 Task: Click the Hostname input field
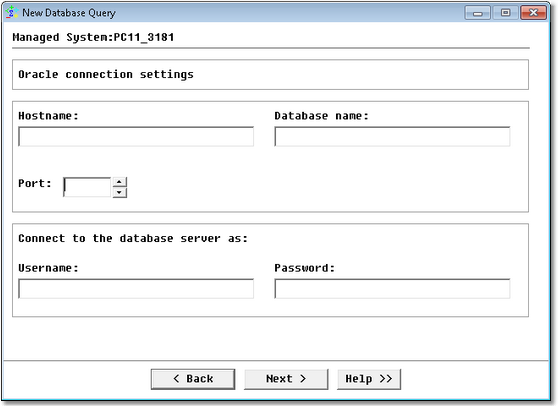point(136,136)
